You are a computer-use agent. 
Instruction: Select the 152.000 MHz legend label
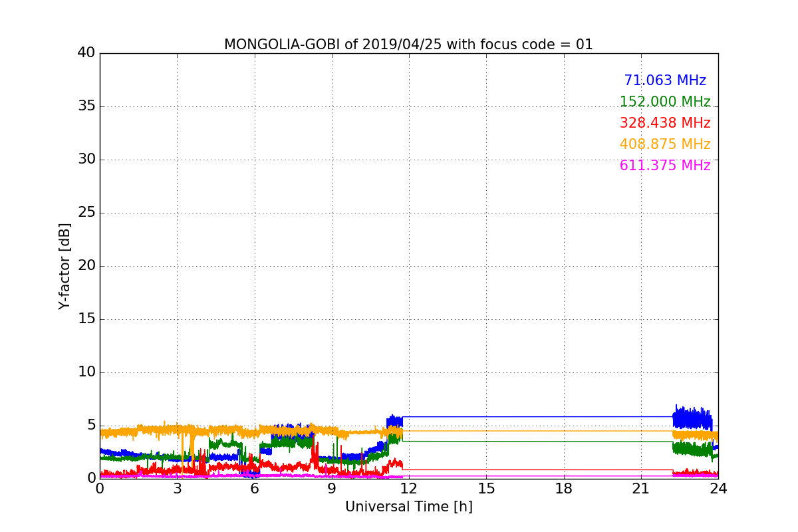coord(665,102)
